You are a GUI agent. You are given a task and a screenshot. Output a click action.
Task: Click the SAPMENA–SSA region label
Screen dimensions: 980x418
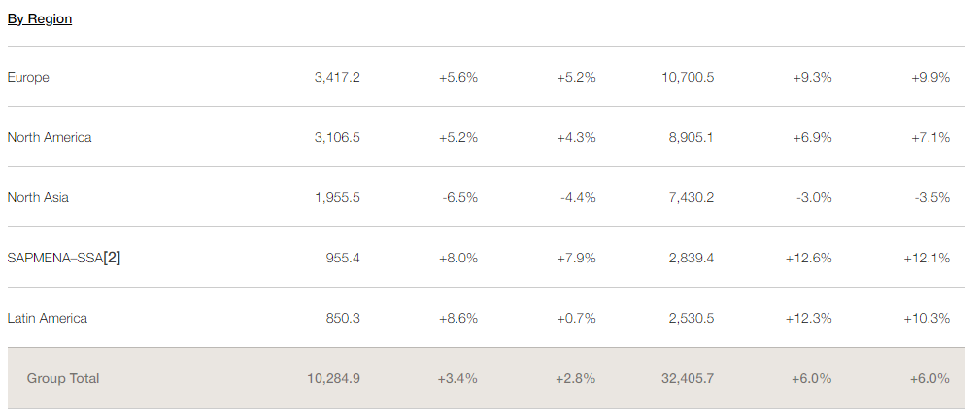pos(53,258)
